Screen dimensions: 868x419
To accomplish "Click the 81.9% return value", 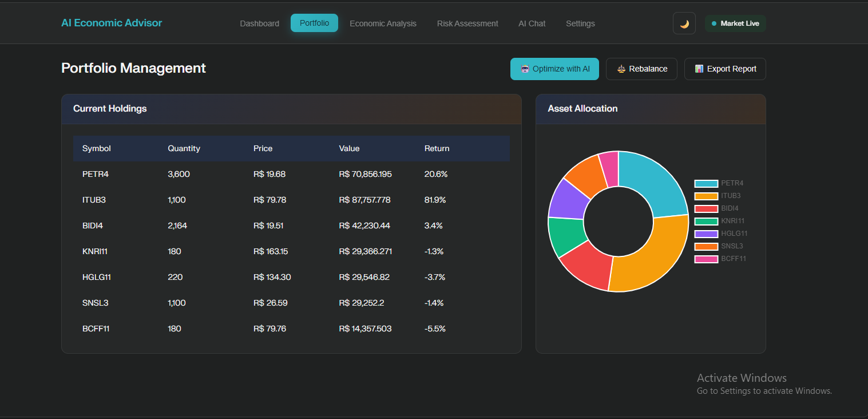I will coord(435,200).
